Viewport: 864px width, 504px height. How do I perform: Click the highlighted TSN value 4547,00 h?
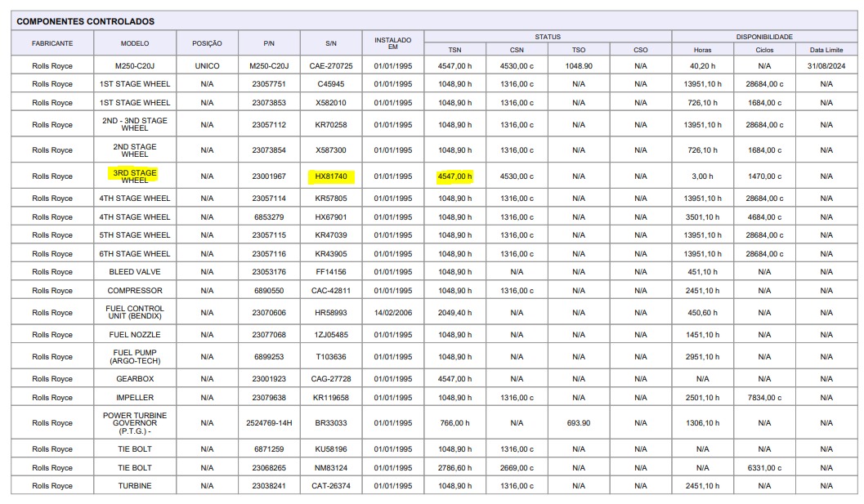454,176
